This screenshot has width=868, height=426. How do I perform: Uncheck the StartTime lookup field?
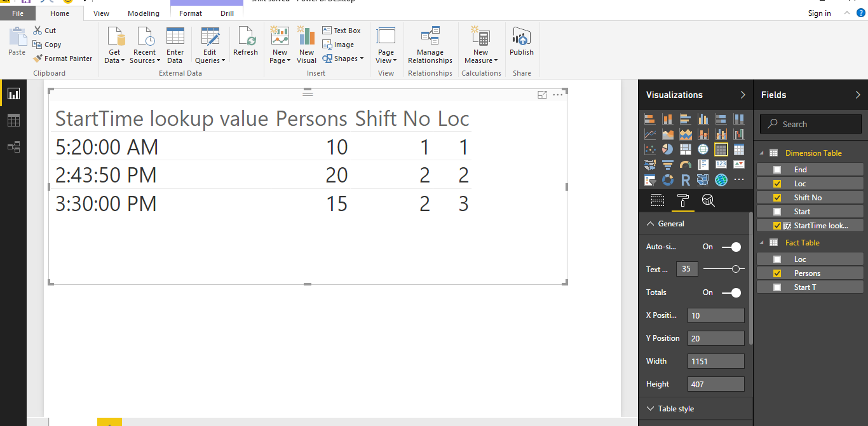[777, 226]
